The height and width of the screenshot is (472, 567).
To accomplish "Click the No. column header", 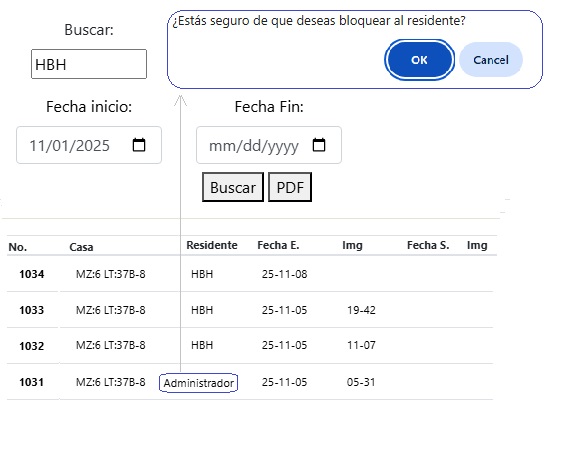I will tap(18, 247).
